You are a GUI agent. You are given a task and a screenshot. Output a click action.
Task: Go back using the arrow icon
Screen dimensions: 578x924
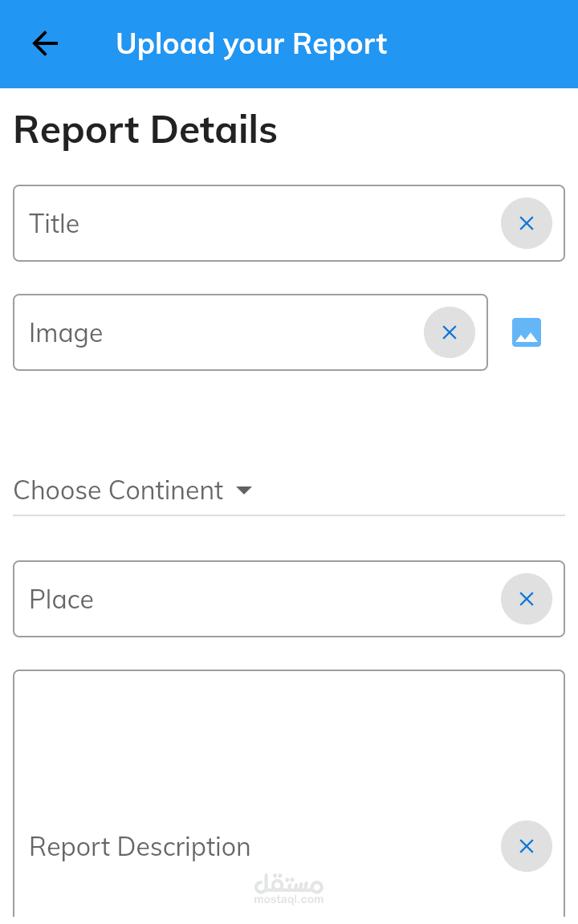pos(45,44)
